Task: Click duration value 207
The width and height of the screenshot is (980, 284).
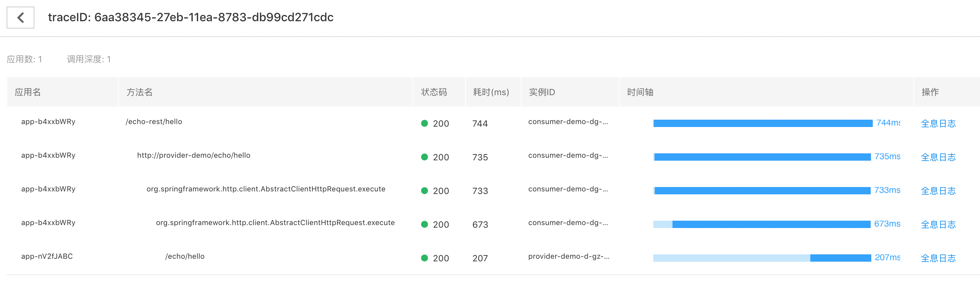Action: 480,258
